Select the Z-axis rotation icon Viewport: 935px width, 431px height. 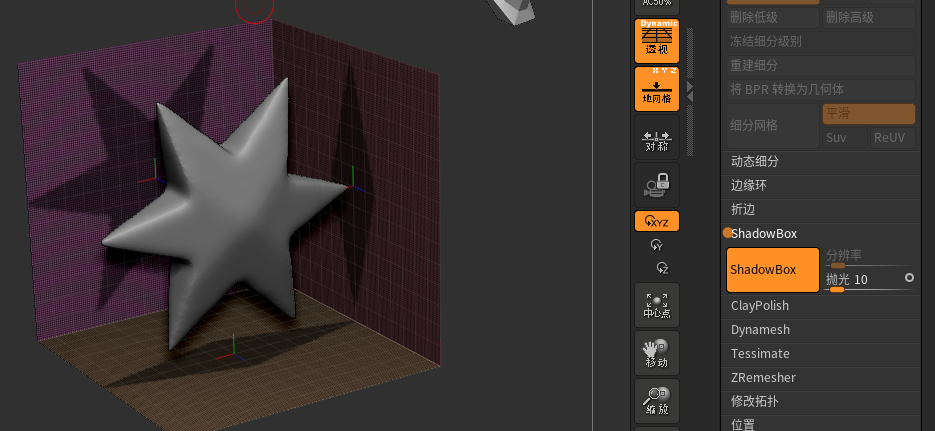point(662,268)
